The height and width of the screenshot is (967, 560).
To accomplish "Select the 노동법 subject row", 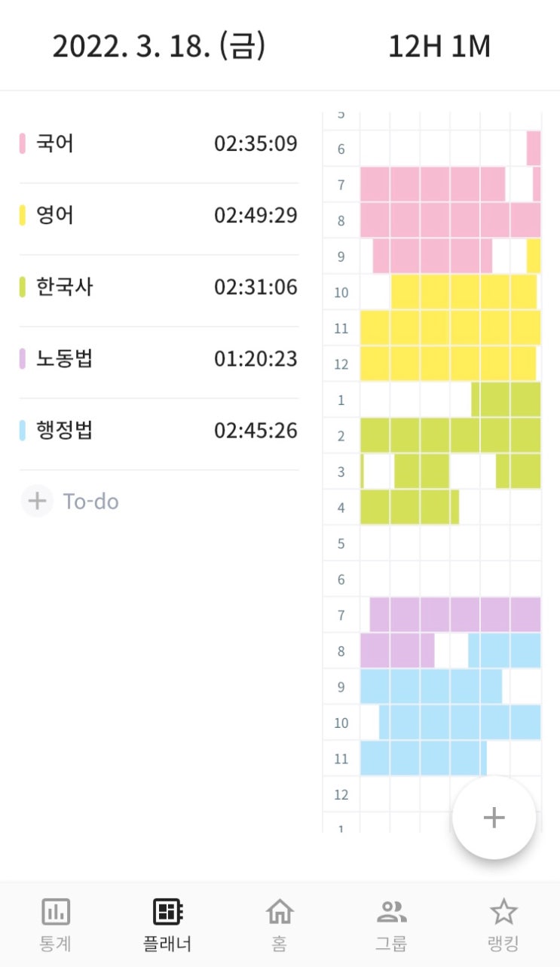I will (158, 359).
